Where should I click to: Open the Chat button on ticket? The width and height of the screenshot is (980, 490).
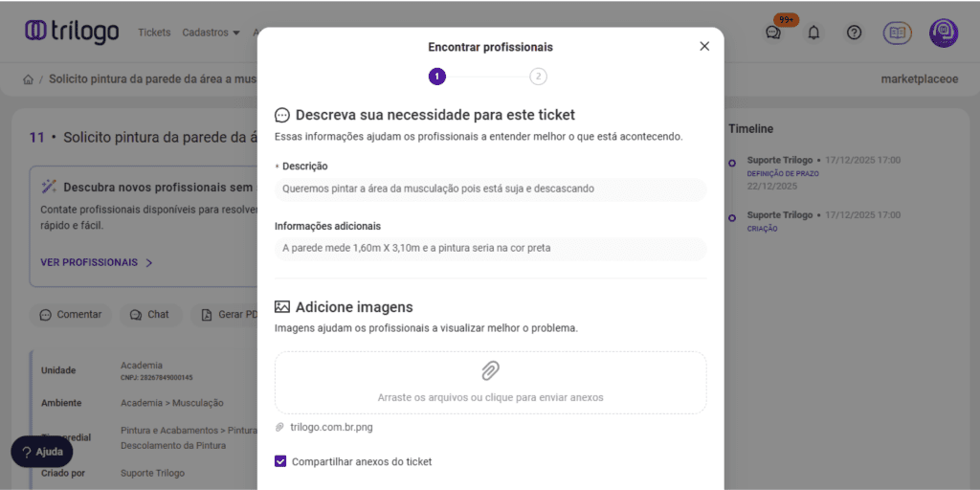149,314
